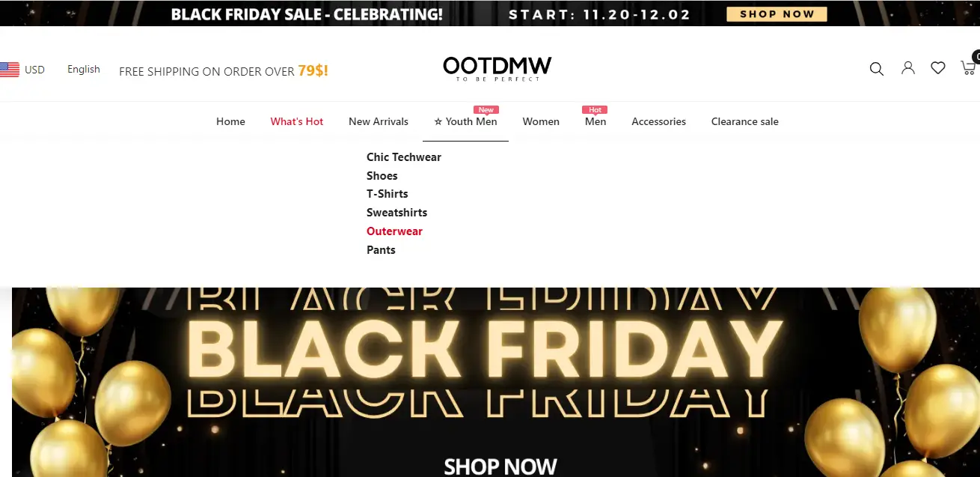
Task: Open Sweatshirts category link
Action: [x=396, y=213]
